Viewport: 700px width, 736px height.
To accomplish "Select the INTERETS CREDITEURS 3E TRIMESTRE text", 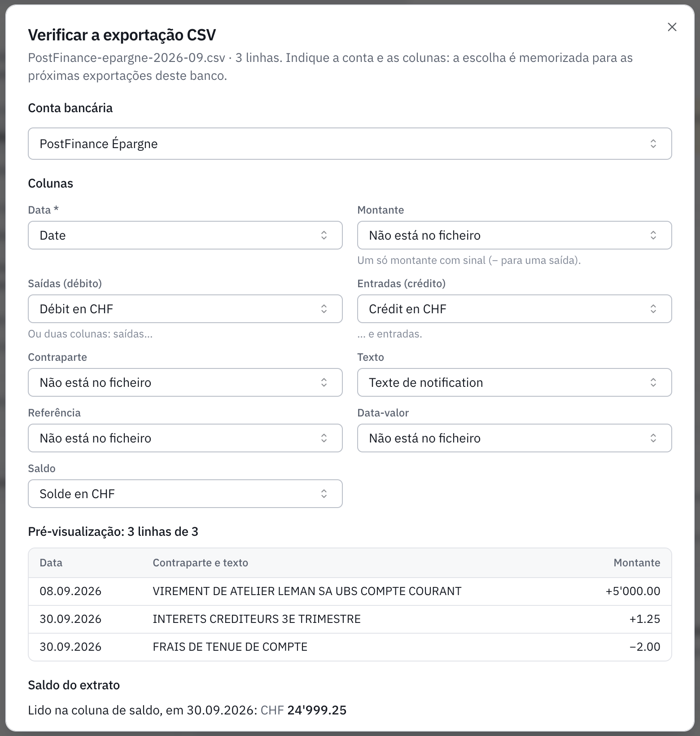I will pos(257,619).
